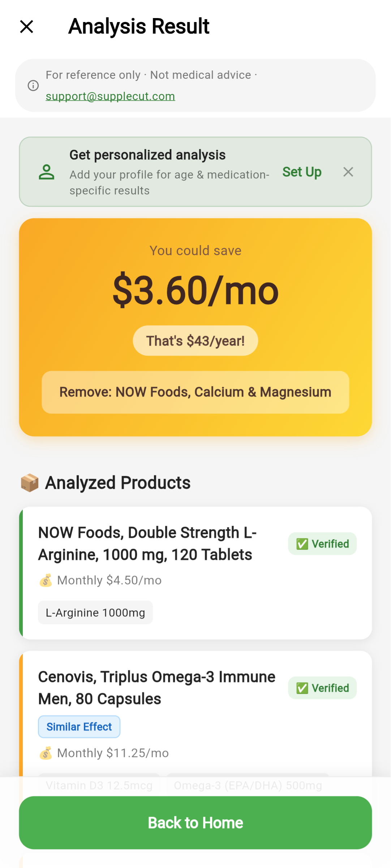Tap Set Up for personalized analysis

(x=302, y=172)
